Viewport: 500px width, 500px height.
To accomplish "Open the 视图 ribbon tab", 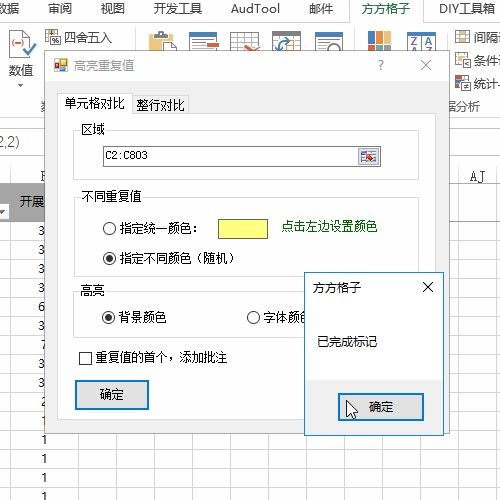I will (x=113, y=9).
